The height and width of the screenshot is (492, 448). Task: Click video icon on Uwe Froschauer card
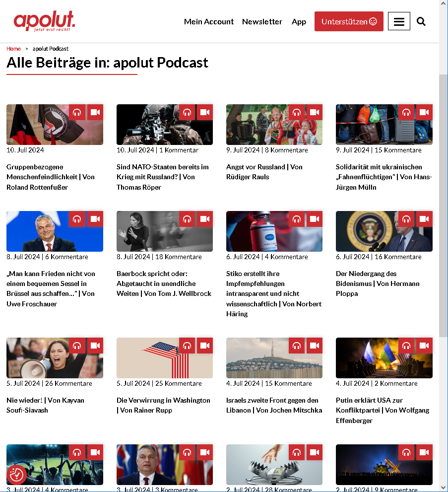point(95,219)
